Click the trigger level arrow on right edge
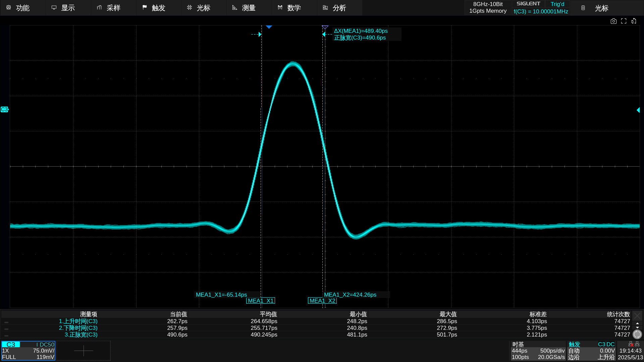Image resolution: width=644 pixels, height=362 pixels. tap(638, 110)
